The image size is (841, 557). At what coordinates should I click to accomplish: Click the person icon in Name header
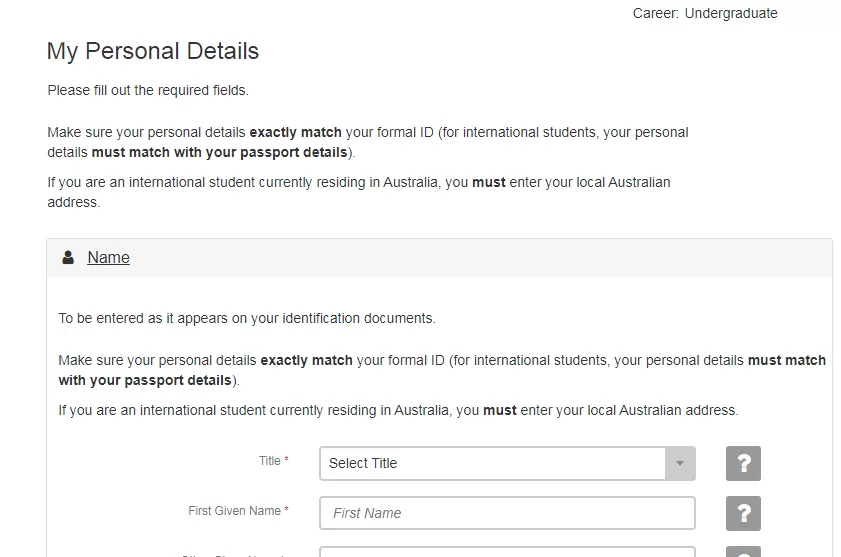[x=68, y=258]
